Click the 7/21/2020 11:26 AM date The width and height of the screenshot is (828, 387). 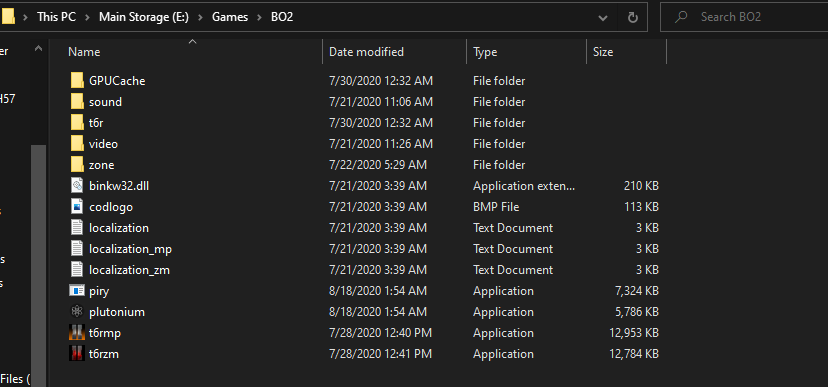click(x=381, y=144)
